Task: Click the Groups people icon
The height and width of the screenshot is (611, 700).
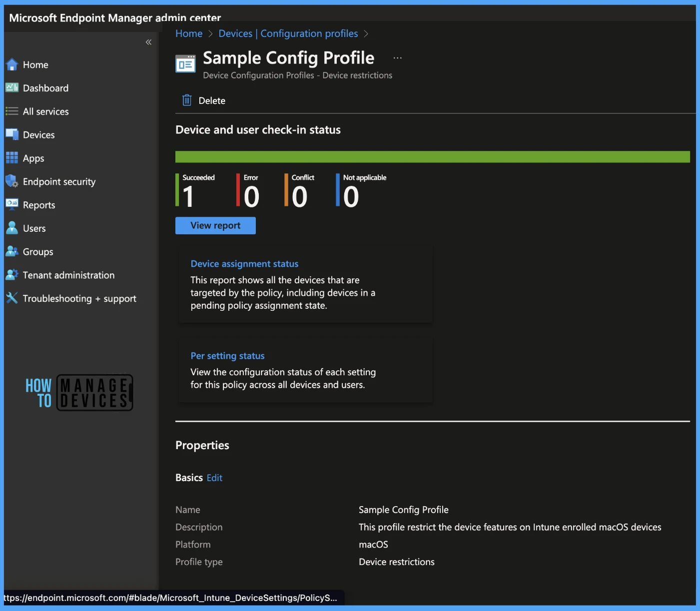Action: click(x=12, y=251)
